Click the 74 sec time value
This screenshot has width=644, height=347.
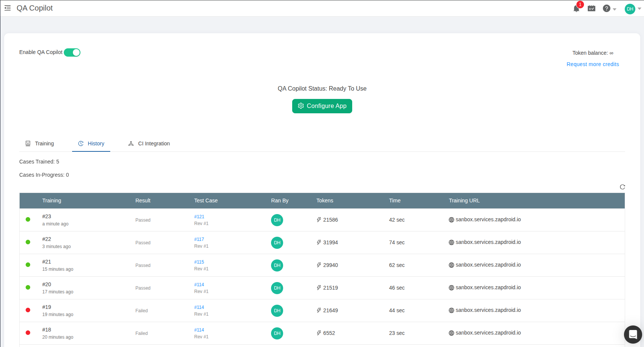pyautogui.click(x=397, y=242)
